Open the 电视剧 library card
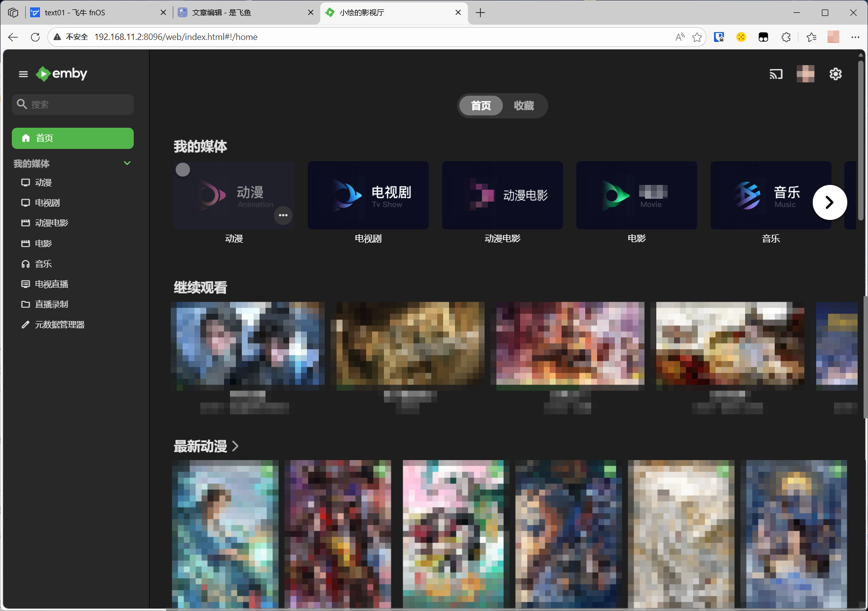 (x=368, y=195)
